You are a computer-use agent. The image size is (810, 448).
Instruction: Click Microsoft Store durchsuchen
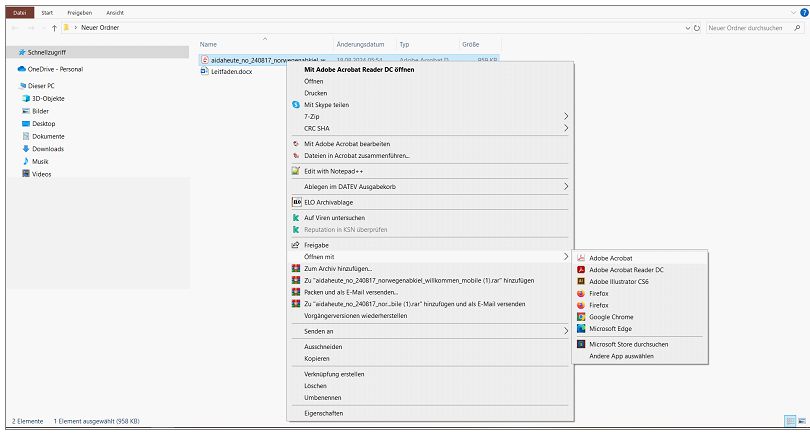pos(628,344)
